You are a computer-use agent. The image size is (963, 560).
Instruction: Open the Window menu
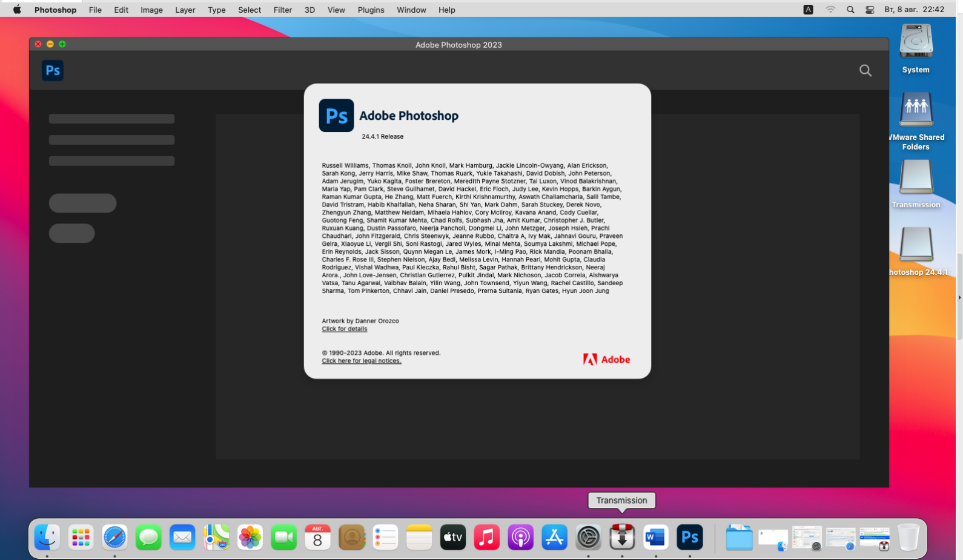[411, 10]
